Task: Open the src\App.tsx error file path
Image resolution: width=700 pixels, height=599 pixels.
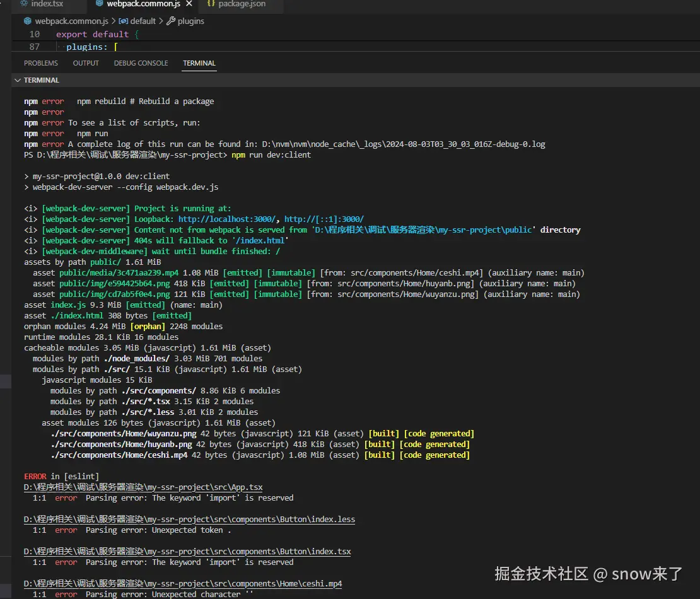Action: [x=143, y=487]
